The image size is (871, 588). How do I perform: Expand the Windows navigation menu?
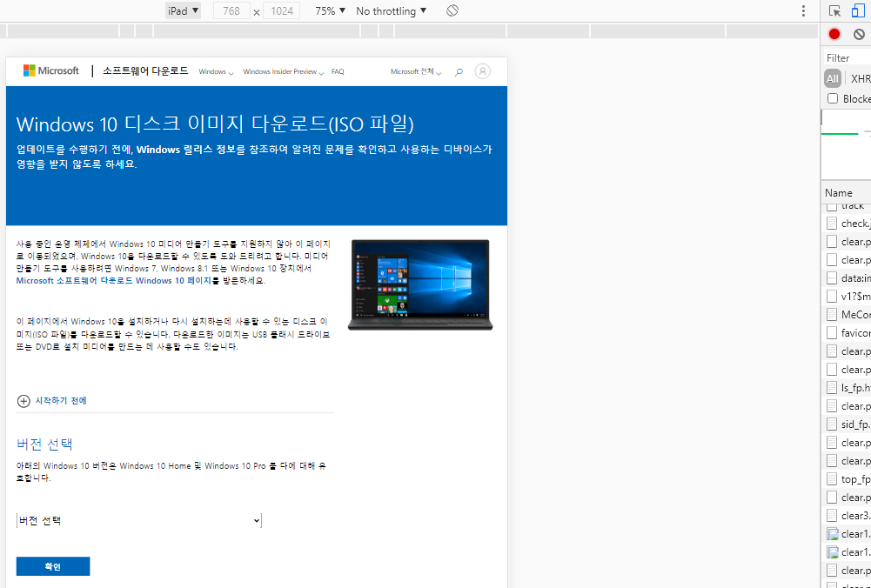(x=216, y=71)
